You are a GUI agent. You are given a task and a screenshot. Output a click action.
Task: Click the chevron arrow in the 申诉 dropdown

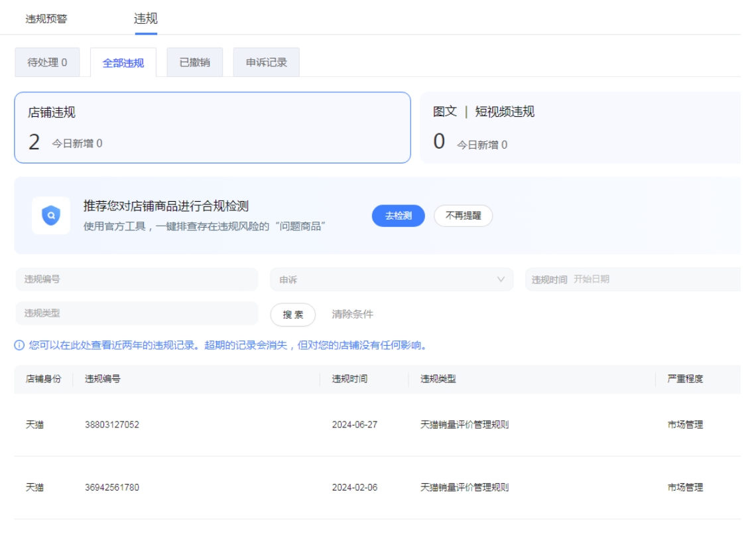coord(501,279)
